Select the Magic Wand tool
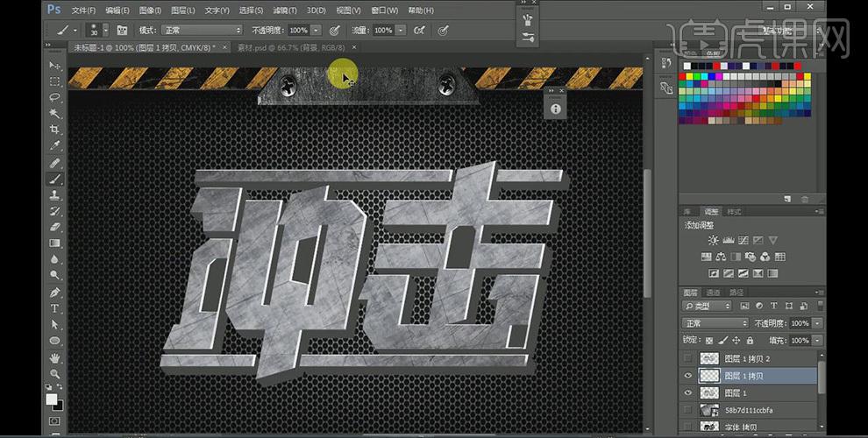This screenshot has width=868, height=438. [x=55, y=113]
